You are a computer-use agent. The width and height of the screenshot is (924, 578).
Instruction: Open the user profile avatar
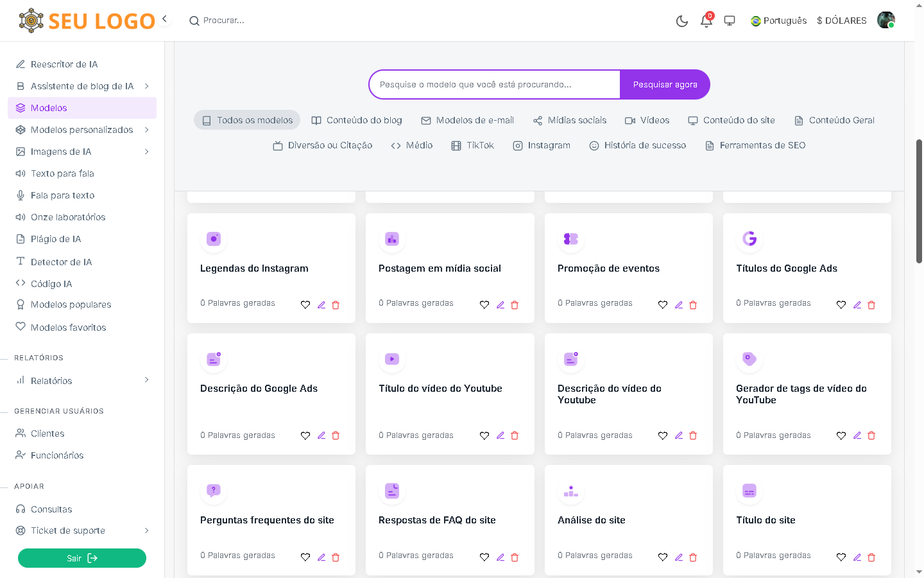(x=886, y=21)
